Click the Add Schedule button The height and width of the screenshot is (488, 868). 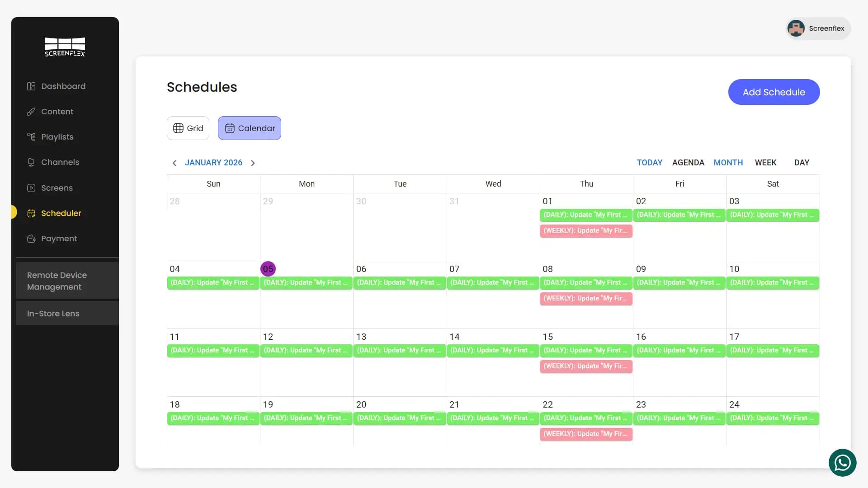(774, 92)
